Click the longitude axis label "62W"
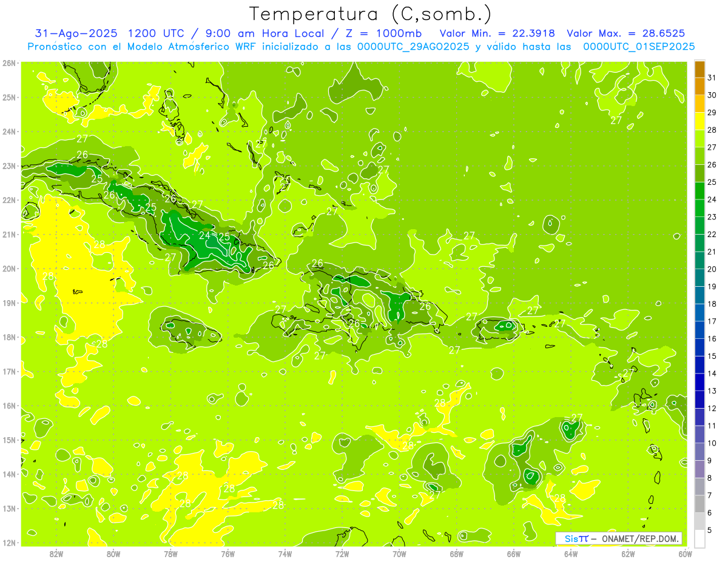Viewport: 728px width, 562px height. [x=628, y=554]
